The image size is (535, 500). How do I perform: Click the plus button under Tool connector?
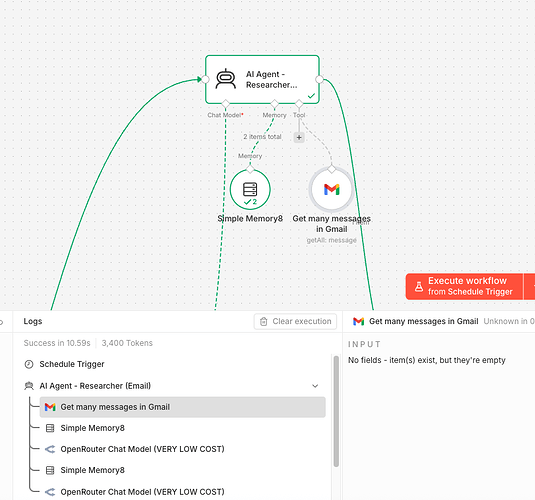[299, 138]
